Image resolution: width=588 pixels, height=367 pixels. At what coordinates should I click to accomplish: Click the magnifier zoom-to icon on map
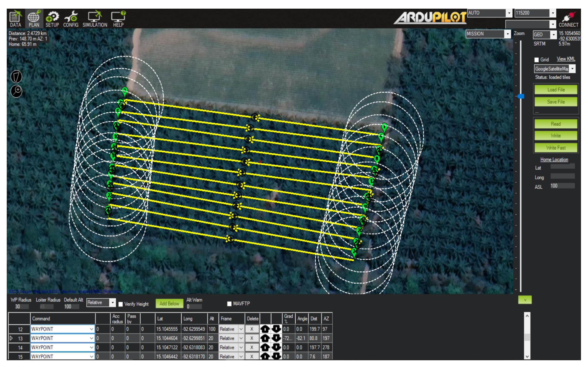(x=16, y=91)
